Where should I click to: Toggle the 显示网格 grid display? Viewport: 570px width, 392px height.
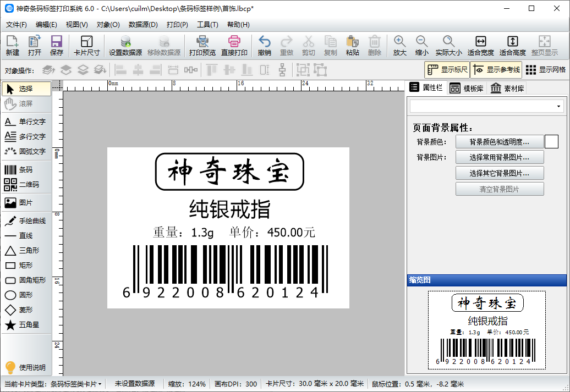point(546,70)
